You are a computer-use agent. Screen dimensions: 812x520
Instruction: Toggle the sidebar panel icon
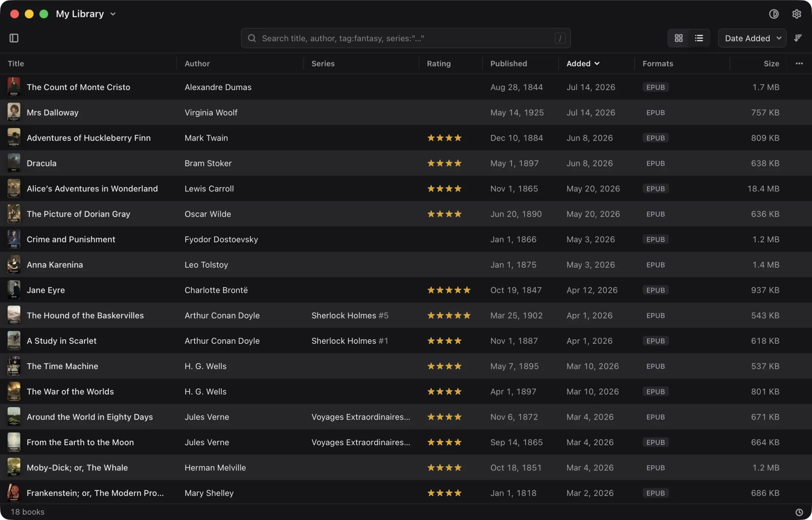[x=14, y=38]
